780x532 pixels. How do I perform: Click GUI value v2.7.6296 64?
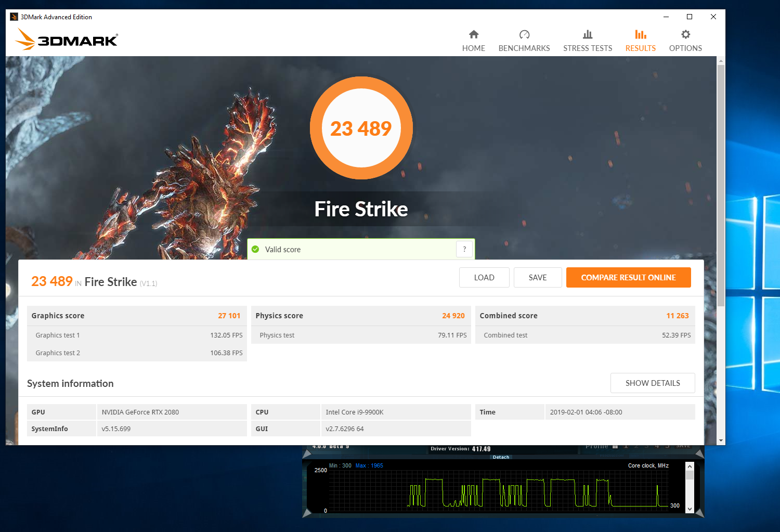(x=345, y=429)
